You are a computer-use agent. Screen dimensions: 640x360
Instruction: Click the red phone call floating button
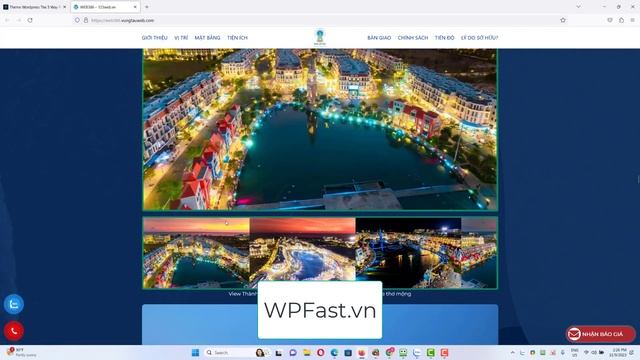click(14, 331)
